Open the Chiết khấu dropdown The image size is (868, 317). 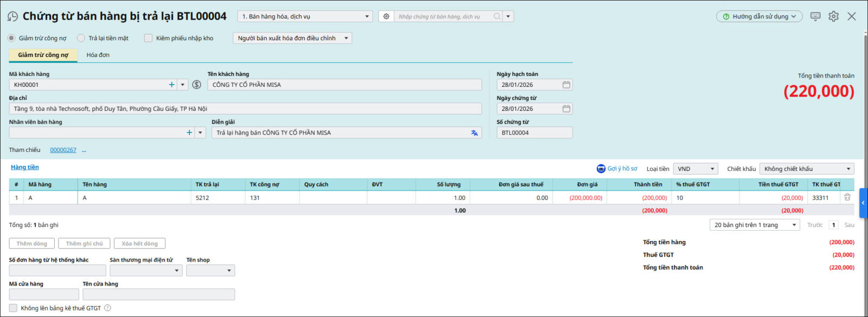click(806, 169)
